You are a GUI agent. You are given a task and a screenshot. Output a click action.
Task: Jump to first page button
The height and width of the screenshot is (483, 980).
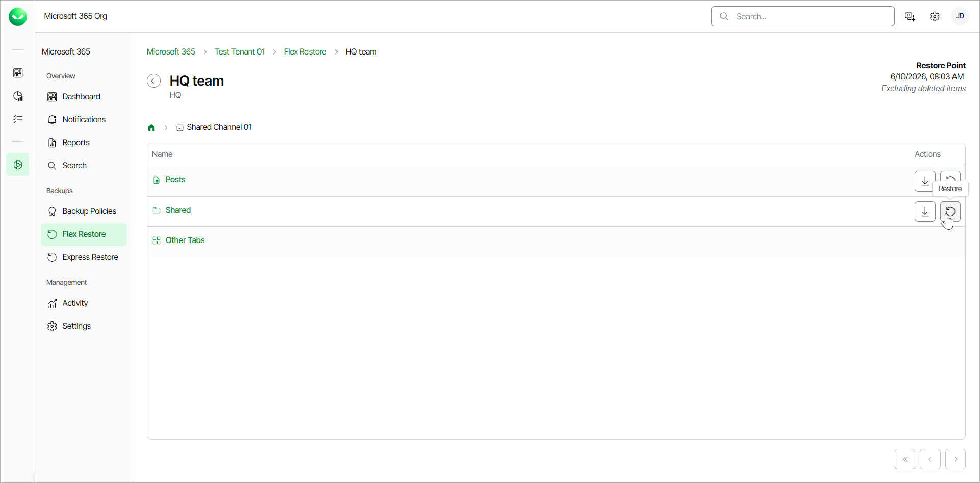coord(905,459)
